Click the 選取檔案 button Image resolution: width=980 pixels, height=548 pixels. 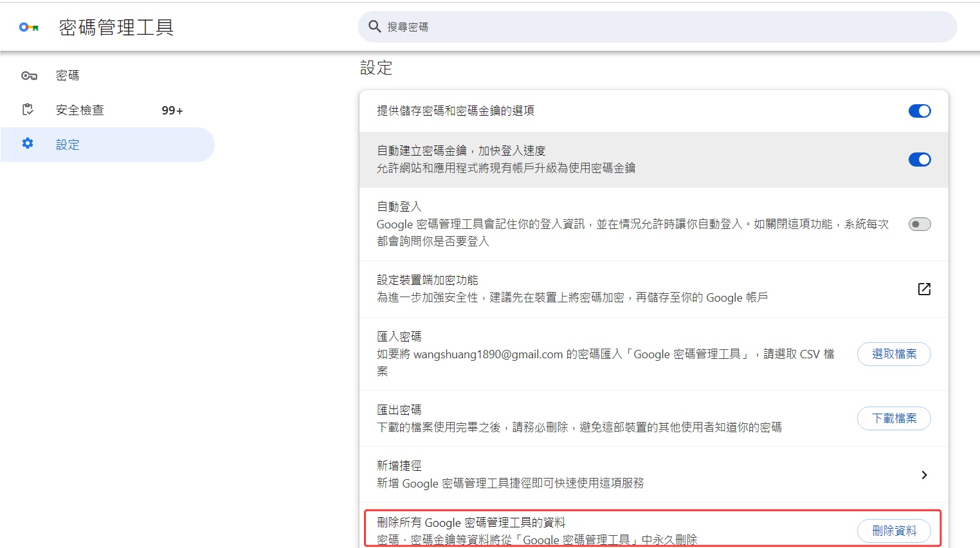894,354
